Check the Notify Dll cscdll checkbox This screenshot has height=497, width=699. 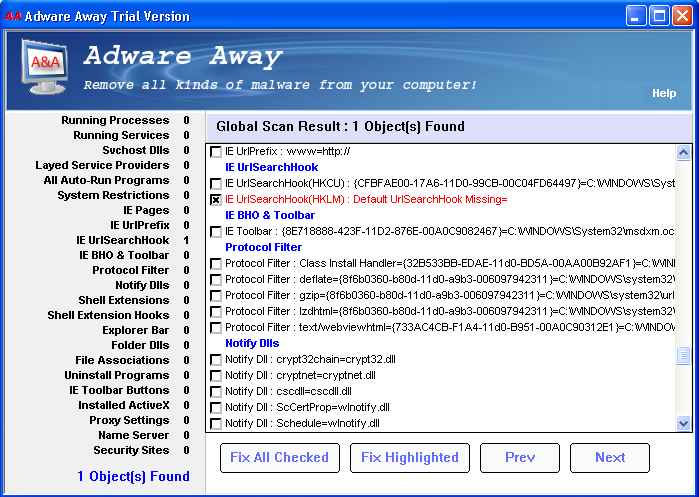(x=216, y=392)
